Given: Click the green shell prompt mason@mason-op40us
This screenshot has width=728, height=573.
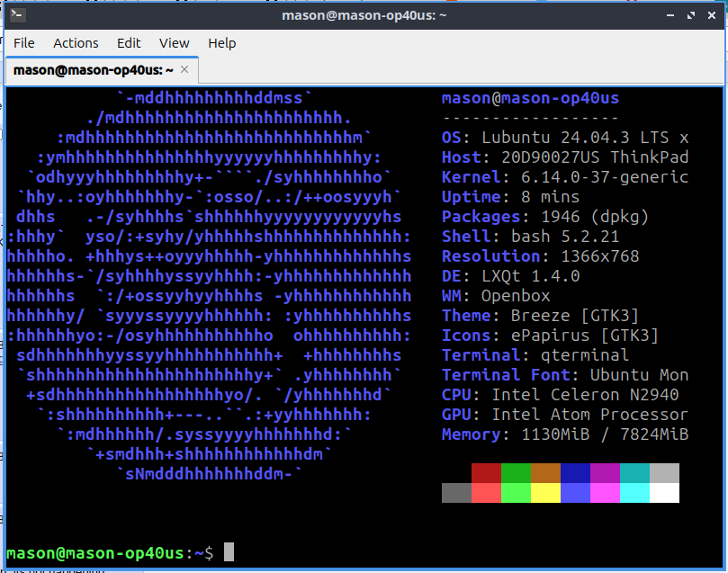Looking at the screenshot, I should tap(95, 553).
